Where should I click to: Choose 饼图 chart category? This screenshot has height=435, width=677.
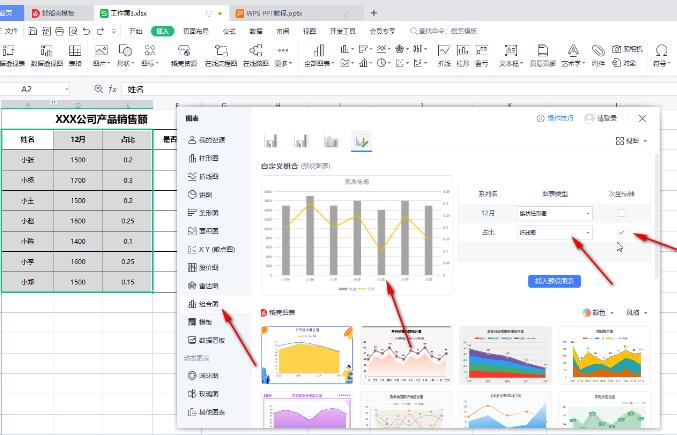204,194
